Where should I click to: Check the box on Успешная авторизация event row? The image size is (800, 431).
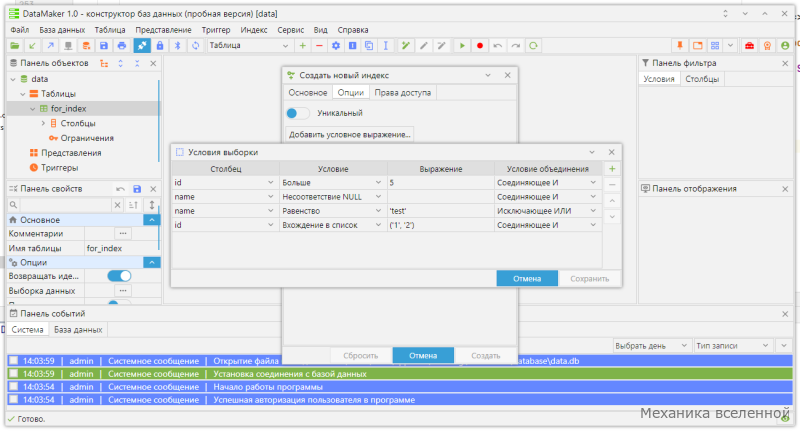click(14, 400)
